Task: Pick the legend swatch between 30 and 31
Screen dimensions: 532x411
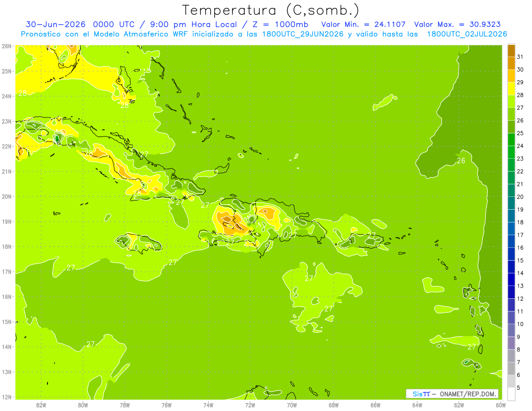Action: pyautogui.click(x=511, y=63)
